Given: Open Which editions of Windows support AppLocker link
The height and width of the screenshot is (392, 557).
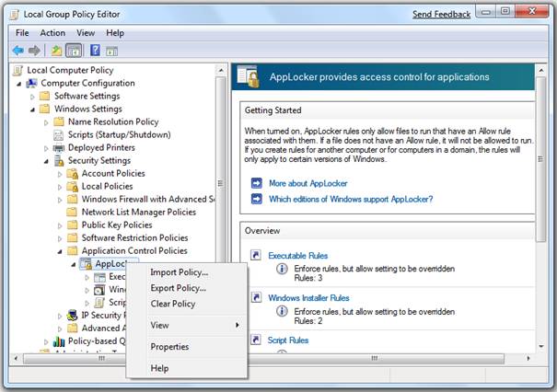Looking at the screenshot, I should 351,199.
